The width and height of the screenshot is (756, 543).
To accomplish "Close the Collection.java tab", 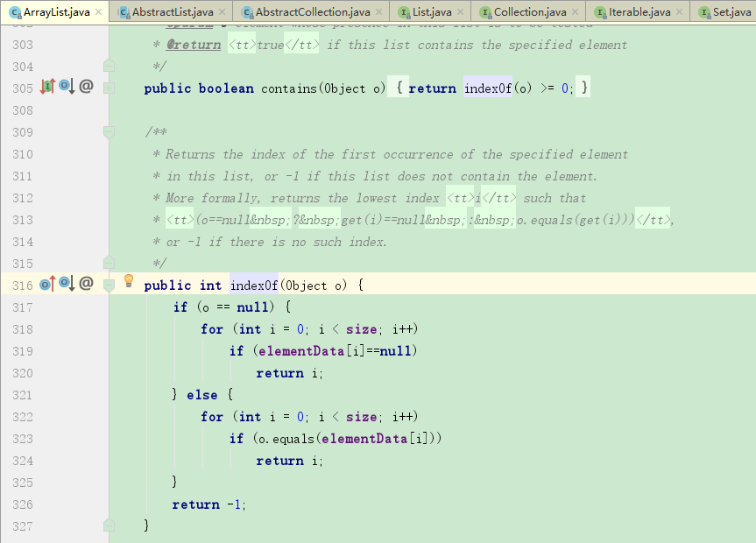I will click(576, 12).
